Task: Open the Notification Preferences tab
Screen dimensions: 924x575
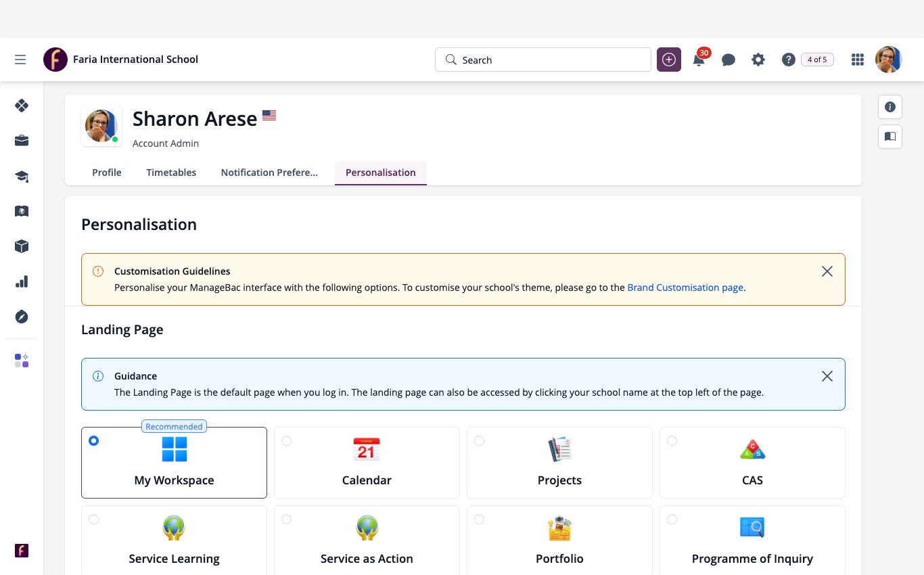Action: point(269,172)
